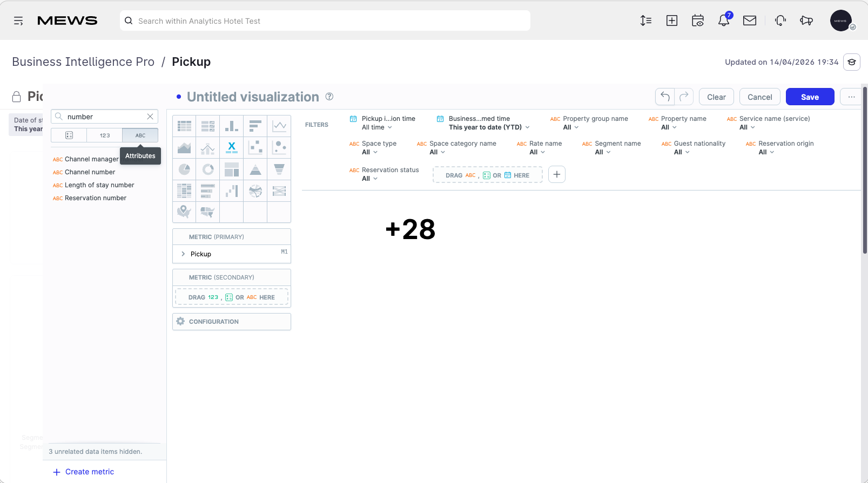Screen dimensions: 868x483
Task: Open the calendar view icon
Action: [698, 21]
